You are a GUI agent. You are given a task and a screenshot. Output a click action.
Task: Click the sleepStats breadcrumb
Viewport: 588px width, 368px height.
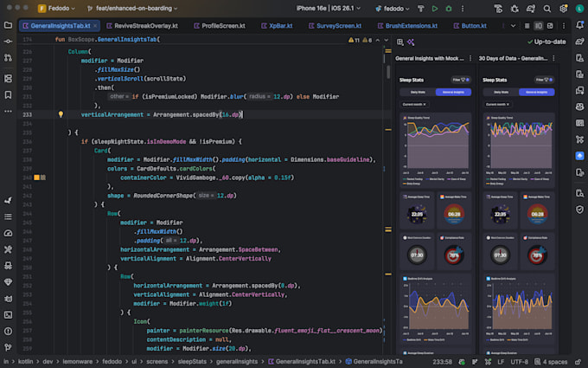click(192, 362)
